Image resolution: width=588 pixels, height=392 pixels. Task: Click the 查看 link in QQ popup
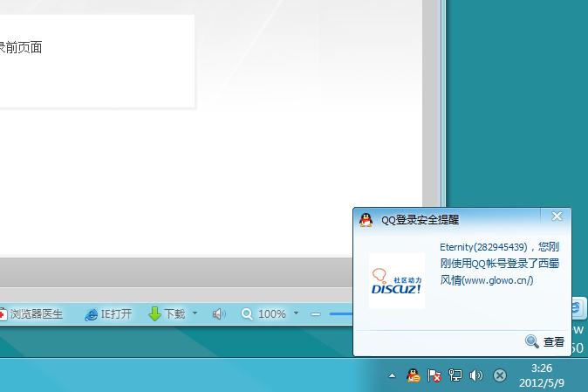pyautogui.click(x=545, y=341)
